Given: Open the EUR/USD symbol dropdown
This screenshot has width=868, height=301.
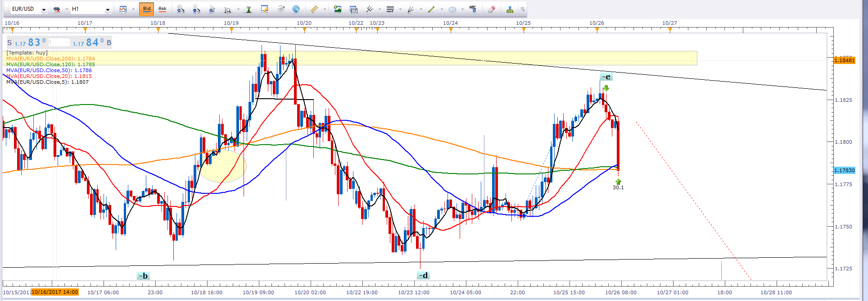Looking at the screenshot, I should 44,9.
